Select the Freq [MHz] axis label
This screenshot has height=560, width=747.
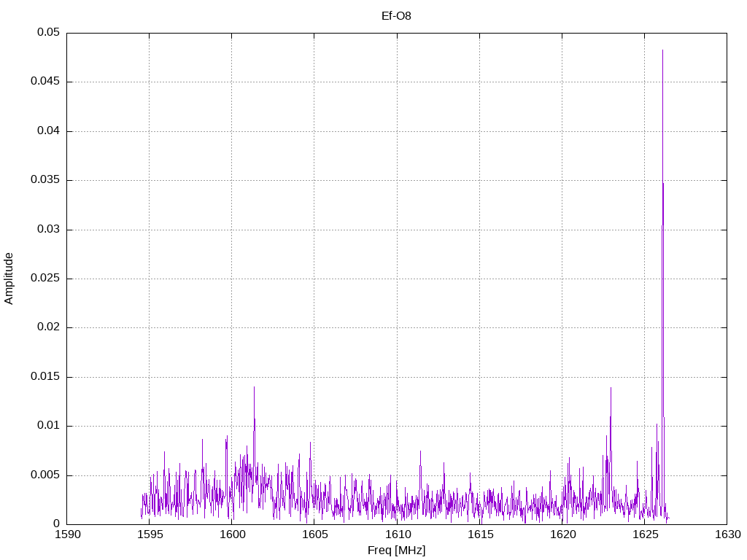click(x=396, y=550)
